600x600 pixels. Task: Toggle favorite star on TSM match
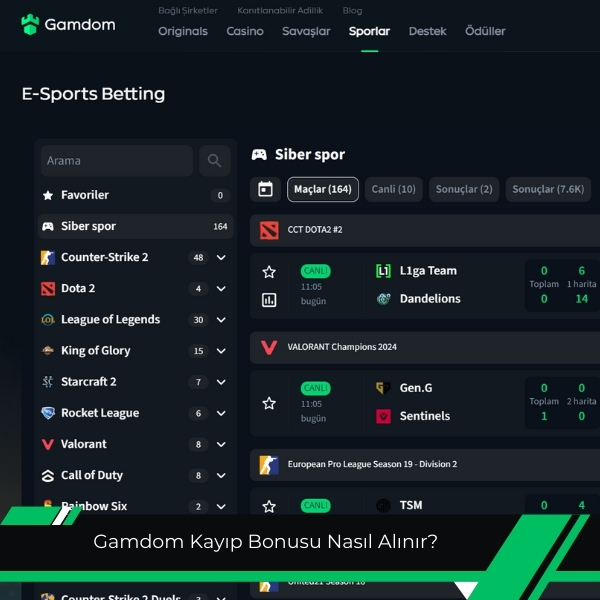coord(269,507)
